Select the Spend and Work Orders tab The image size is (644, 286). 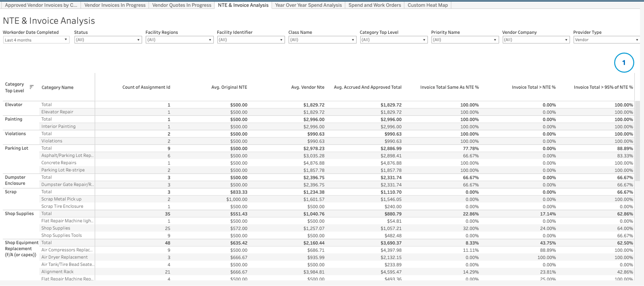pos(374,5)
